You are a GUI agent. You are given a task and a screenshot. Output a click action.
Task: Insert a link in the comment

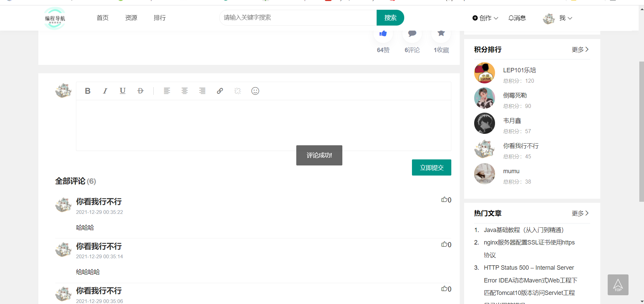(220, 91)
